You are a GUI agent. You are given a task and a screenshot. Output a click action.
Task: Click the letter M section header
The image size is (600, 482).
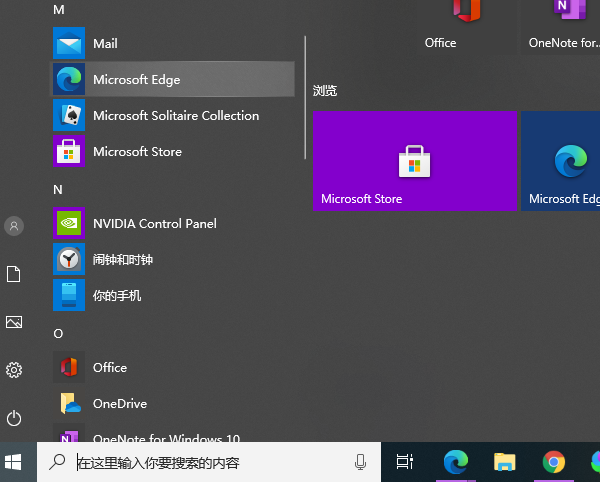coord(58,9)
